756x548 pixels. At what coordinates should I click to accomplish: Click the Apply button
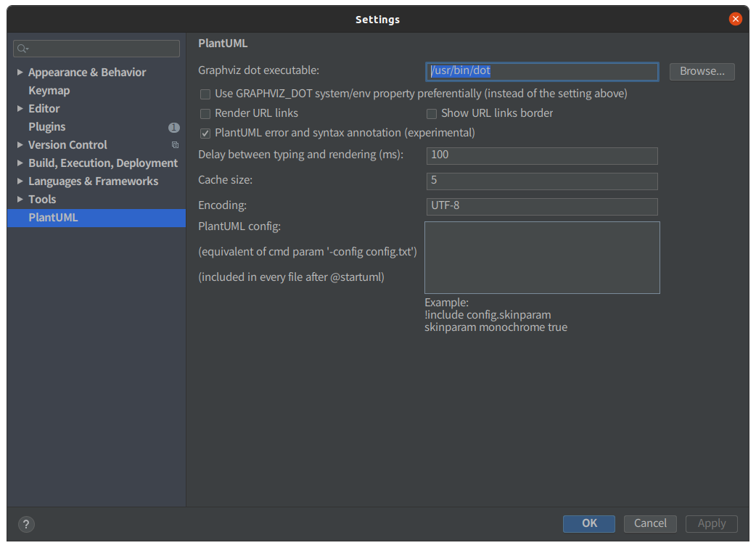712,523
